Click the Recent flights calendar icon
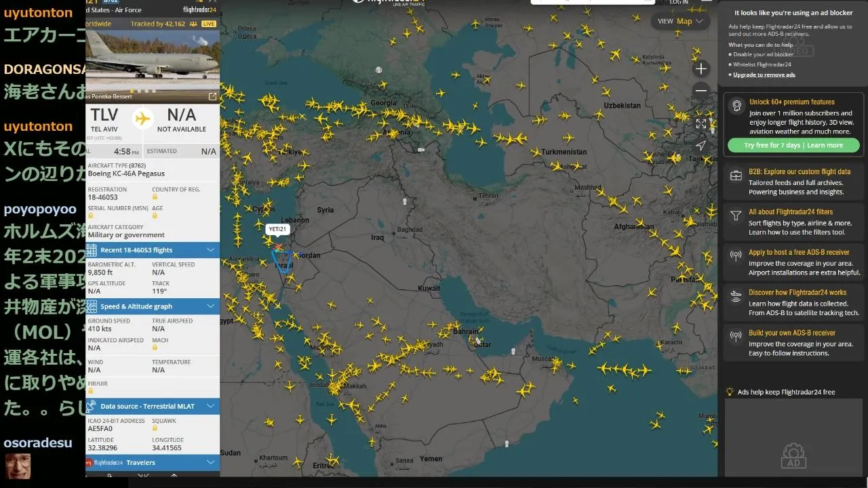Image resolution: width=868 pixels, height=488 pixels. (x=92, y=250)
